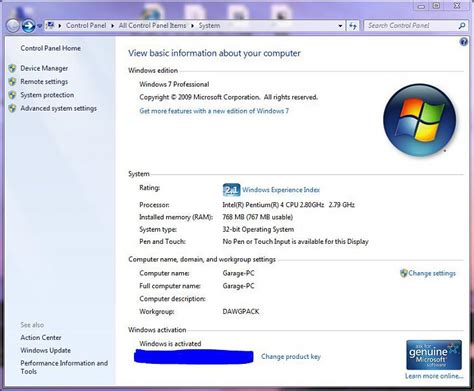Screen dimensions: 474x391
Task: Expand arrow before Control Panel breadcrumb
Action: pyautogui.click(x=60, y=26)
